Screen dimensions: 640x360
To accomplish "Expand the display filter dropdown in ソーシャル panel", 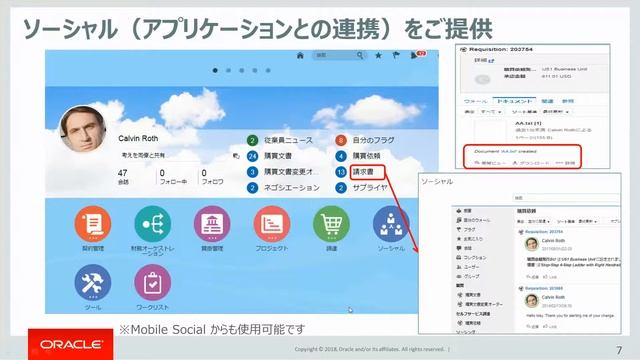I will coord(539,222).
